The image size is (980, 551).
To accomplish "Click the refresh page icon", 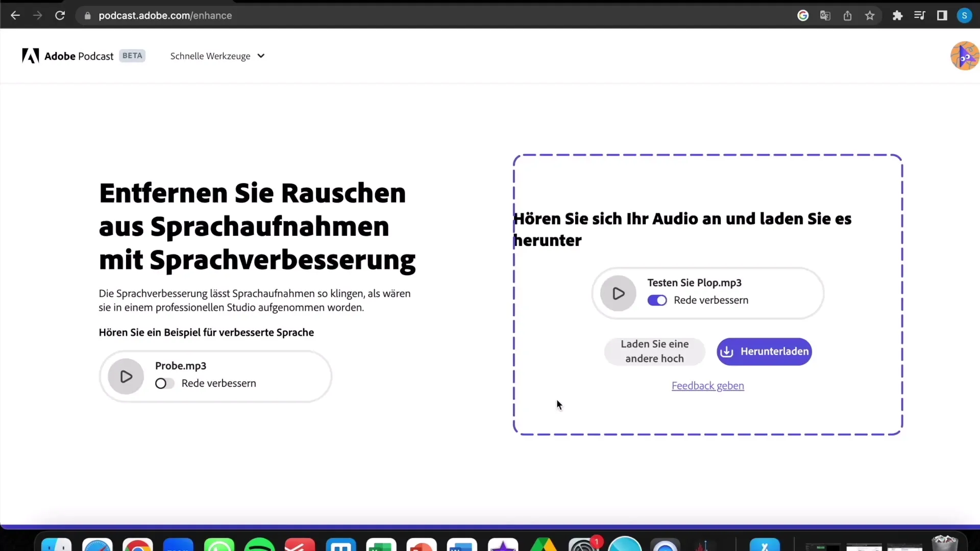I will (x=60, y=15).
